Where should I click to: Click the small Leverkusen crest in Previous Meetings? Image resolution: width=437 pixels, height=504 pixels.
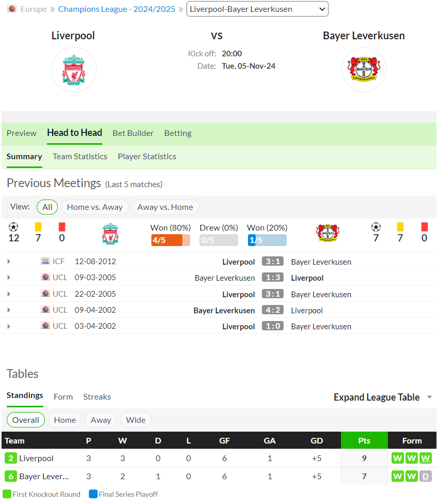[x=327, y=233]
